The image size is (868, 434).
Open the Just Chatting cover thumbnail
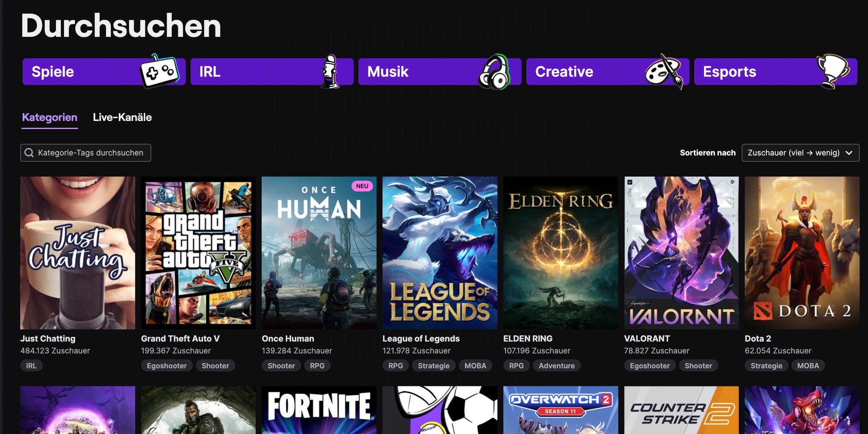tap(77, 253)
